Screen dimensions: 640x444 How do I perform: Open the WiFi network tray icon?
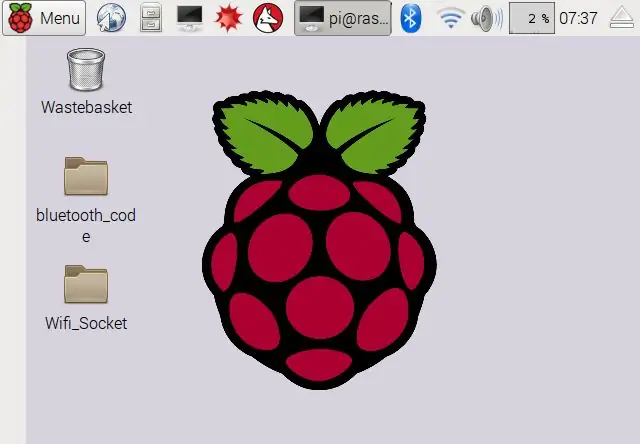(x=450, y=18)
